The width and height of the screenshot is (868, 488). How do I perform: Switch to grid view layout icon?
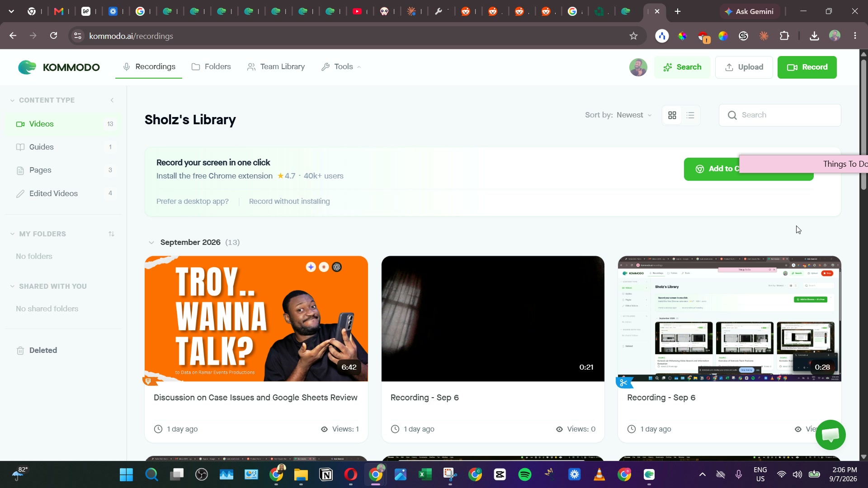click(672, 115)
